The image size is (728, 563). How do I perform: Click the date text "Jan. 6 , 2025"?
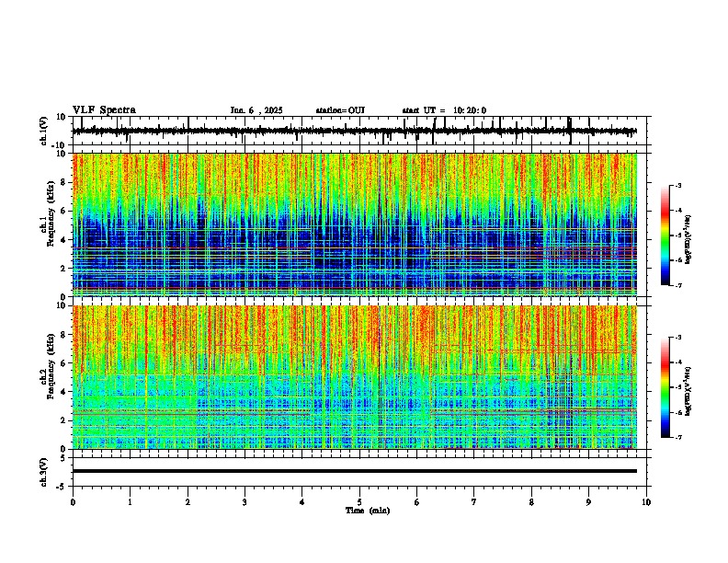[x=256, y=110]
